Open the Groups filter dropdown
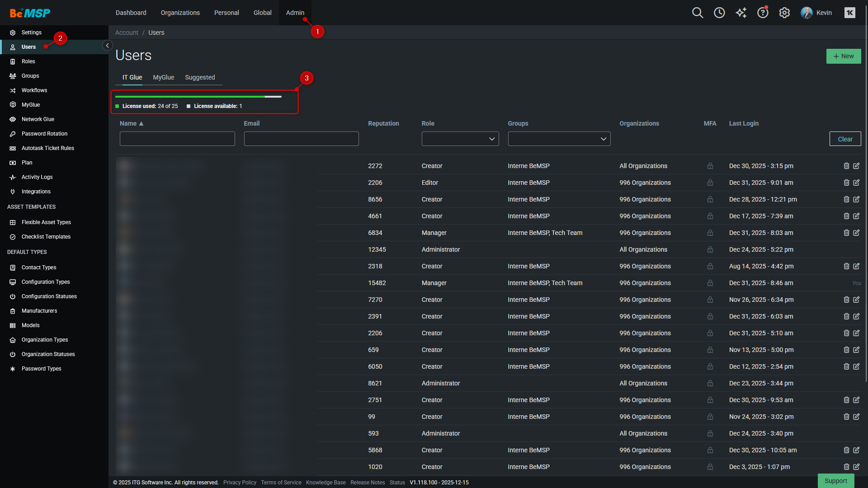The image size is (868, 488). tap(559, 139)
